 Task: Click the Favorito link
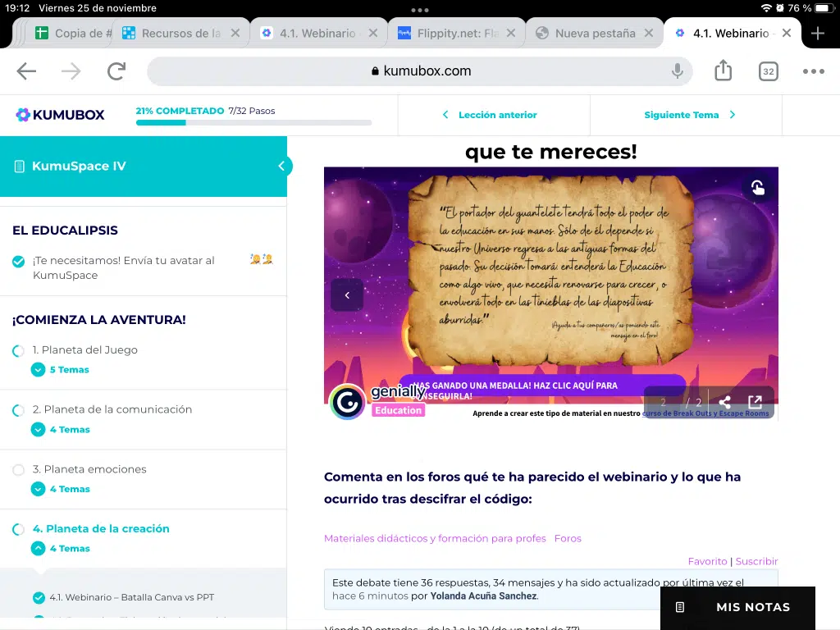point(707,561)
